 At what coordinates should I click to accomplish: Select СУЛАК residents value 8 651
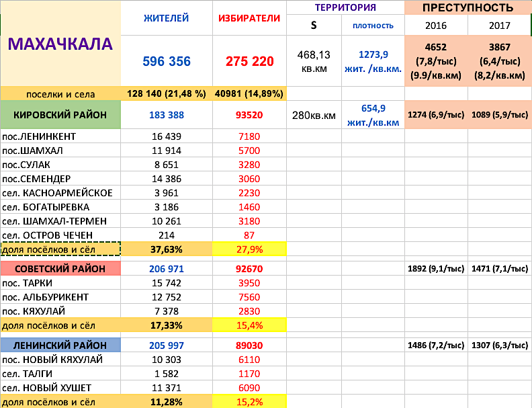[x=167, y=165]
